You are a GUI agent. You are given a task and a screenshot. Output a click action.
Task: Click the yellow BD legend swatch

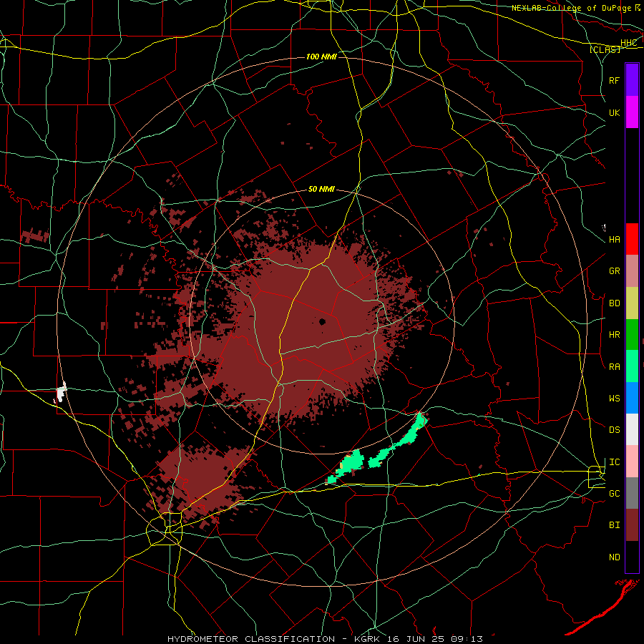tap(632, 303)
